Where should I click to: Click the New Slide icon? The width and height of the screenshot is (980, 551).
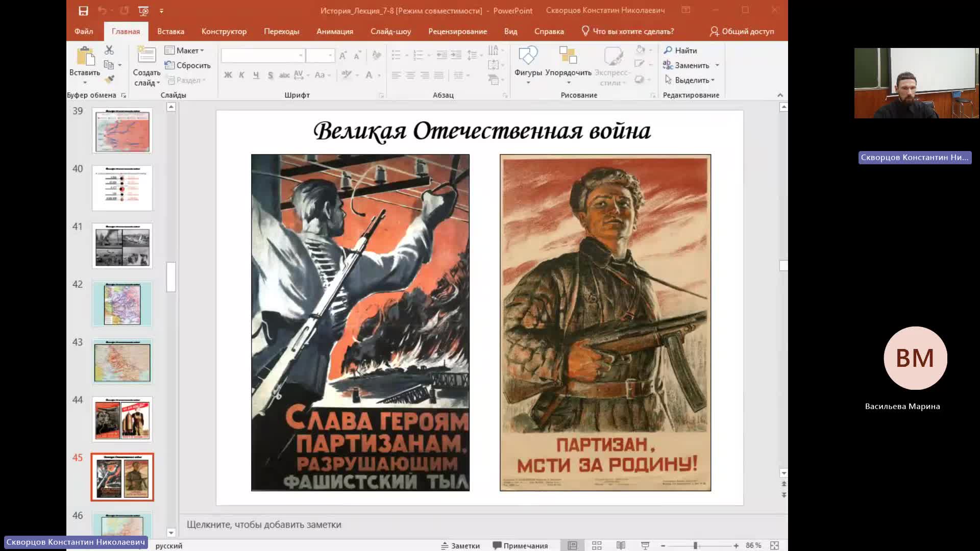tap(146, 56)
